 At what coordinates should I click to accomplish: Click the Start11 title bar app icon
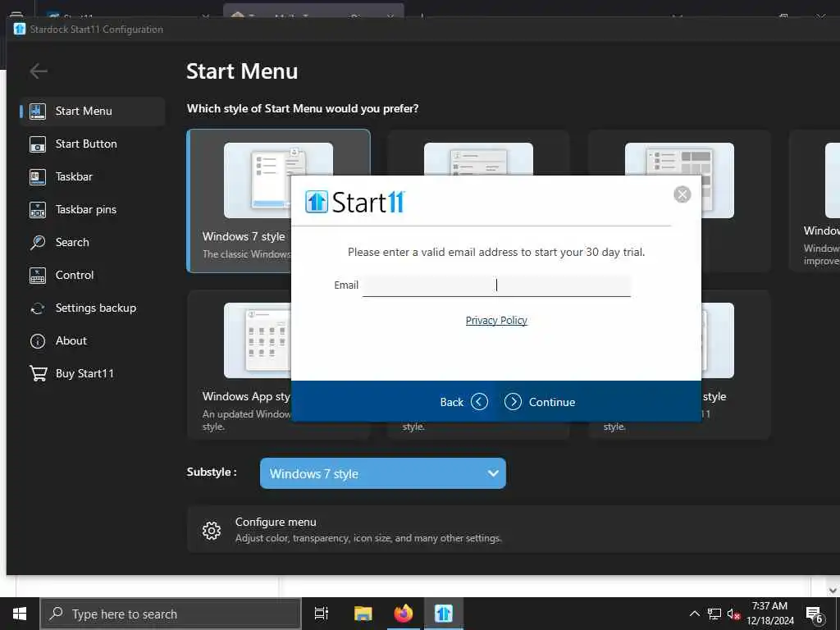tap(20, 29)
